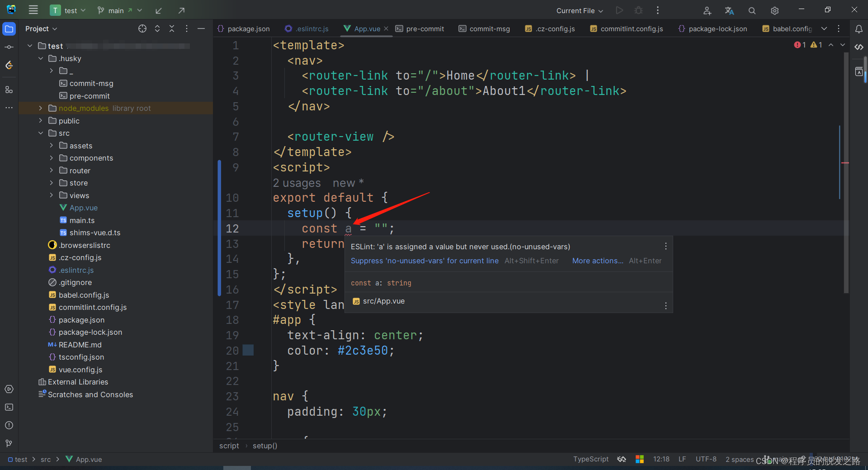Collapse all project tree nodes
The image size is (868, 470).
pyautogui.click(x=172, y=28)
